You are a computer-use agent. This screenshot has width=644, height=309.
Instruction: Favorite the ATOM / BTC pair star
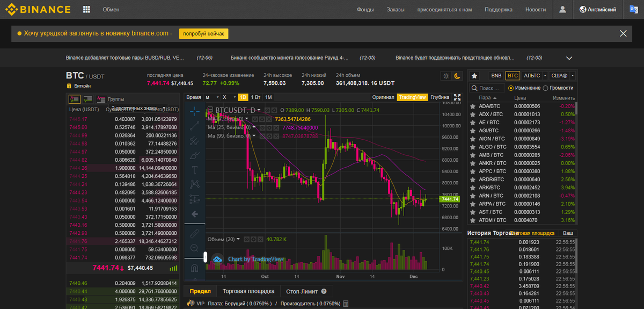click(473, 220)
